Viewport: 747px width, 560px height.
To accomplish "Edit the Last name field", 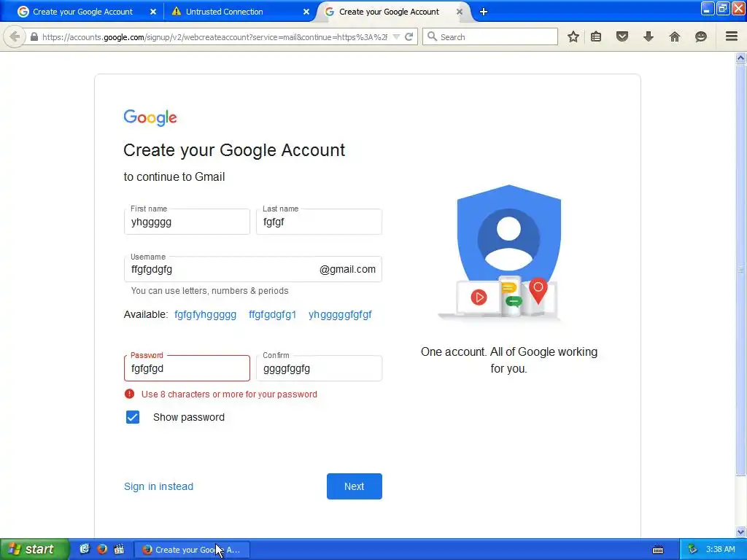I will click(x=319, y=222).
